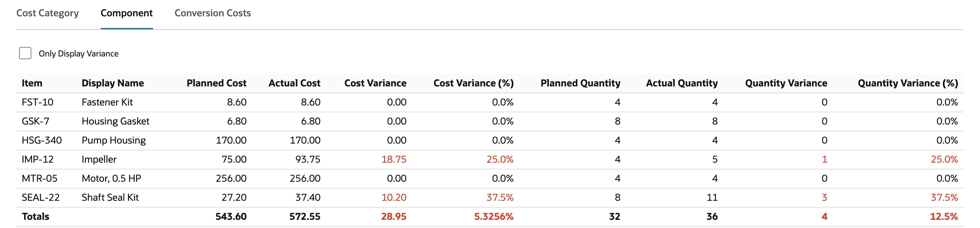Click total actual cost 572.55
The image size is (980, 228).
click(x=305, y=216)
